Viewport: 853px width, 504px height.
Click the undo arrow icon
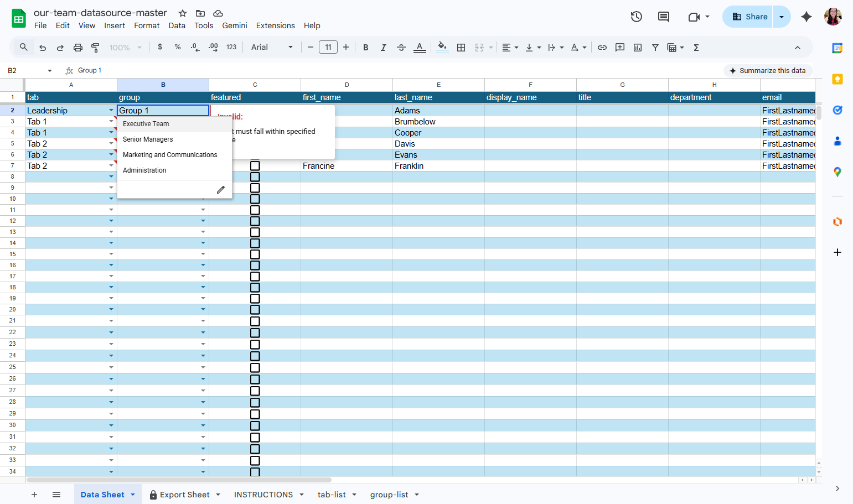tap(43, 48)
